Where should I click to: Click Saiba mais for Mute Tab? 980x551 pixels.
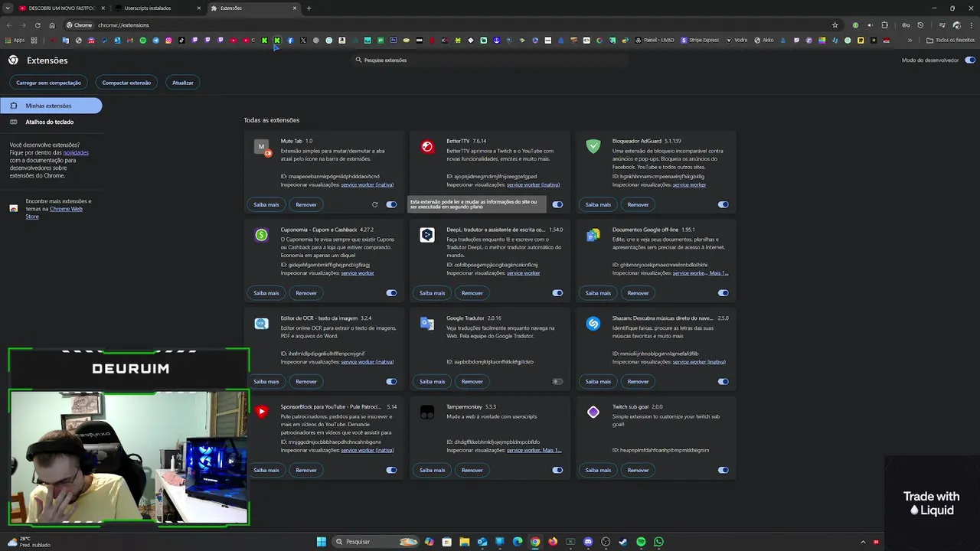pyautogui.click(x=266, y=204)
